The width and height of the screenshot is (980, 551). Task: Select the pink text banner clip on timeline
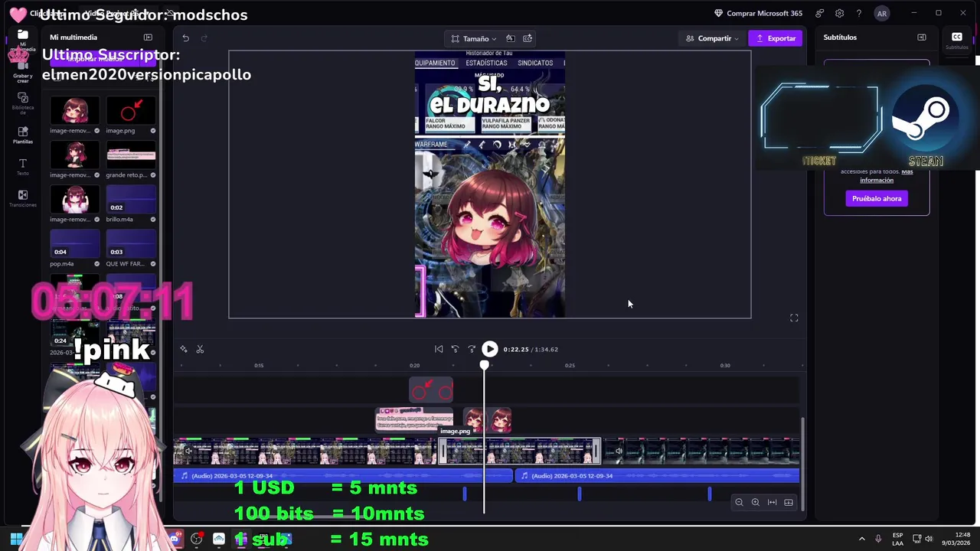pyautogui.click(x=414, y=419)
